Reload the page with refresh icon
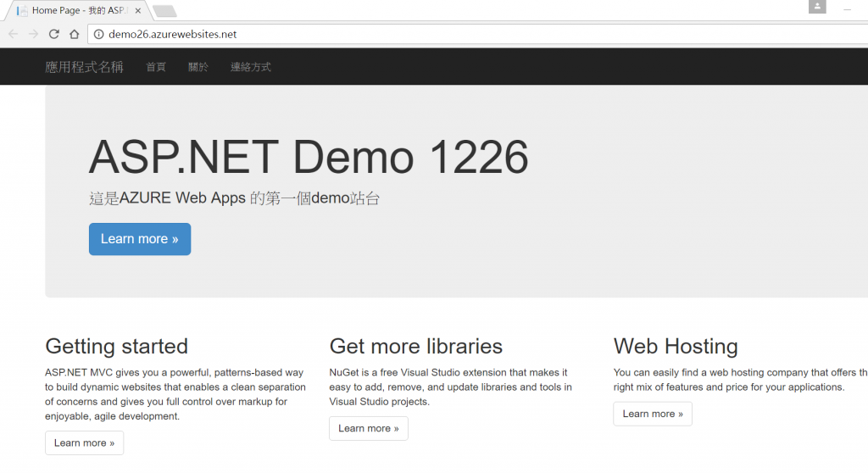 click(53, 35)
